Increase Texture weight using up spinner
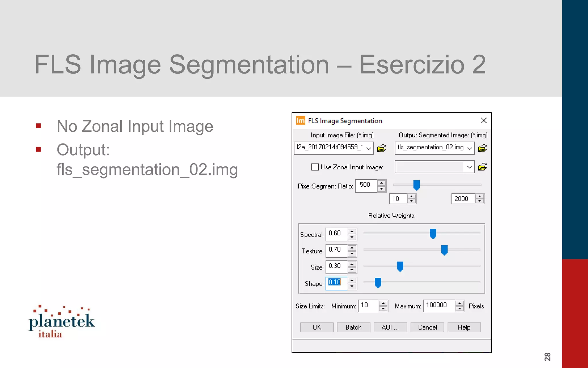Image resolution: width=588 pixels, height=368 pixels. [352, 248]
